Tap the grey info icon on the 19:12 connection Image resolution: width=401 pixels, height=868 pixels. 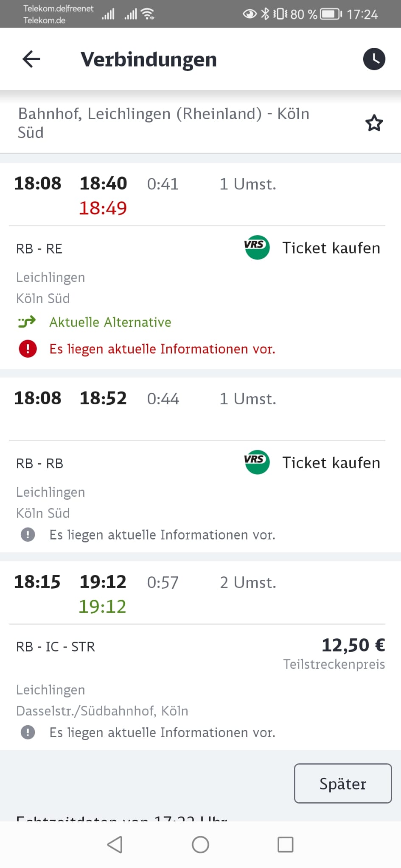[28, 732]
